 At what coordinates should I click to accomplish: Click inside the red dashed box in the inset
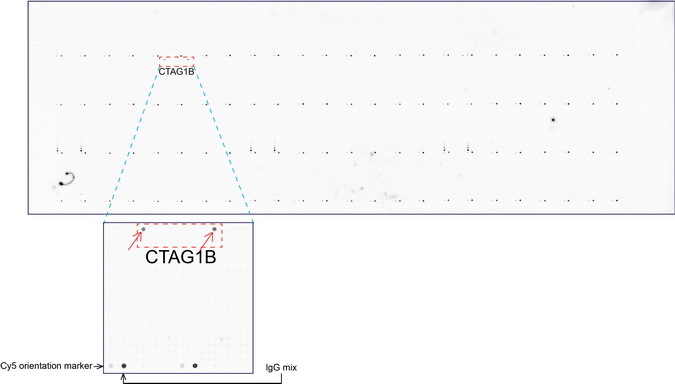pos(180,235)
